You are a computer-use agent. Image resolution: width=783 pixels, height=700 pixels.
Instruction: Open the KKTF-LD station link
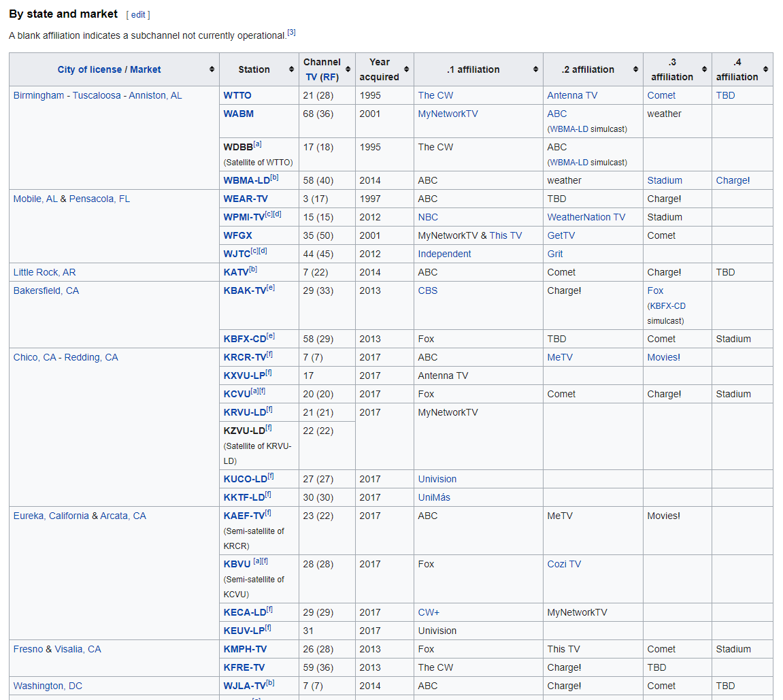(x=244, y=498)
